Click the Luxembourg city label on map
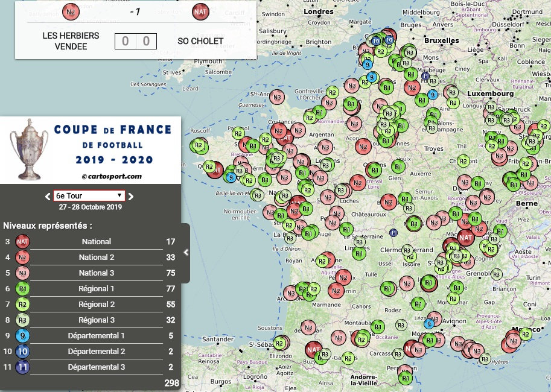Image resolution: width=551 pixels, height=392 pixels. coord(490,94)
